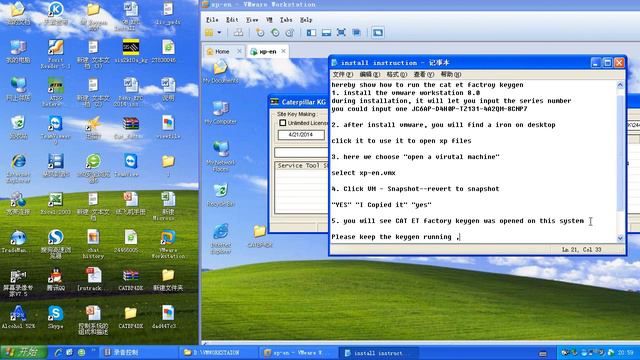
Task: Open the chat history desktop file
Action: [93, 244]
